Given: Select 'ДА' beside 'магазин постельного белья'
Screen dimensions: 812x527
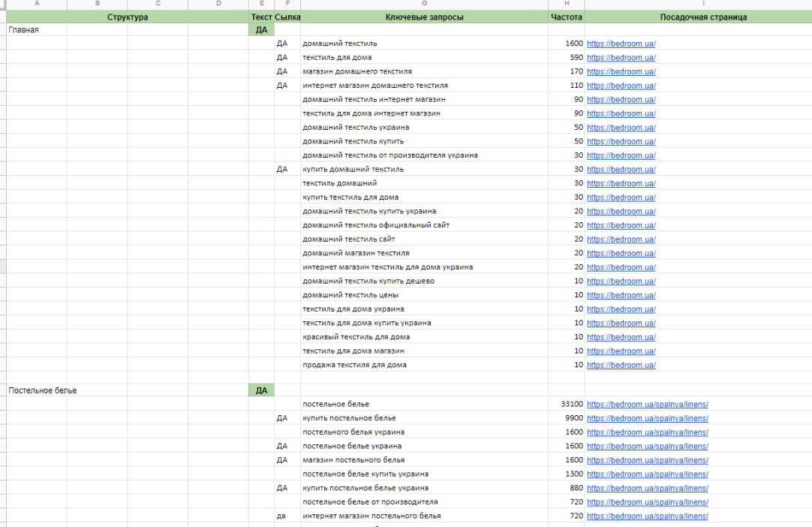Looking at the screenshot, I should (287, 459).
